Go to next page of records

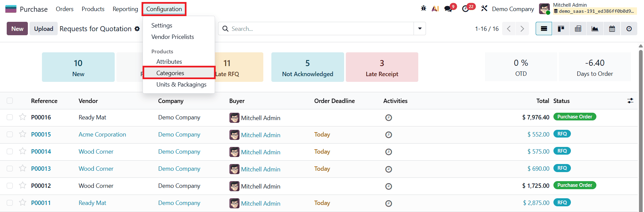522,29
